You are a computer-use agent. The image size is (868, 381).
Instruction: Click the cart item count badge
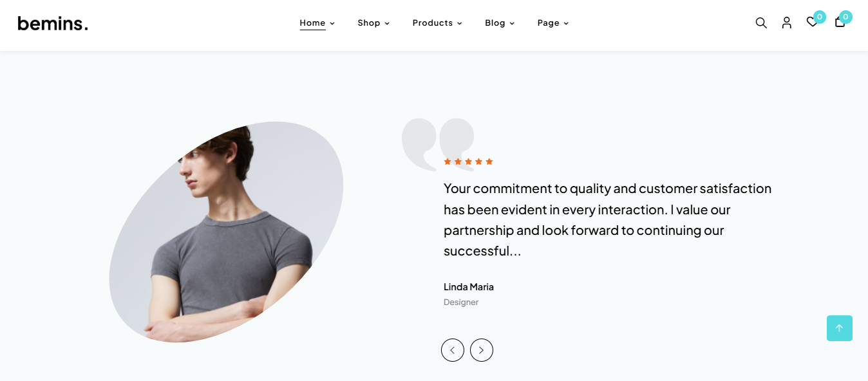pos(845,17)
